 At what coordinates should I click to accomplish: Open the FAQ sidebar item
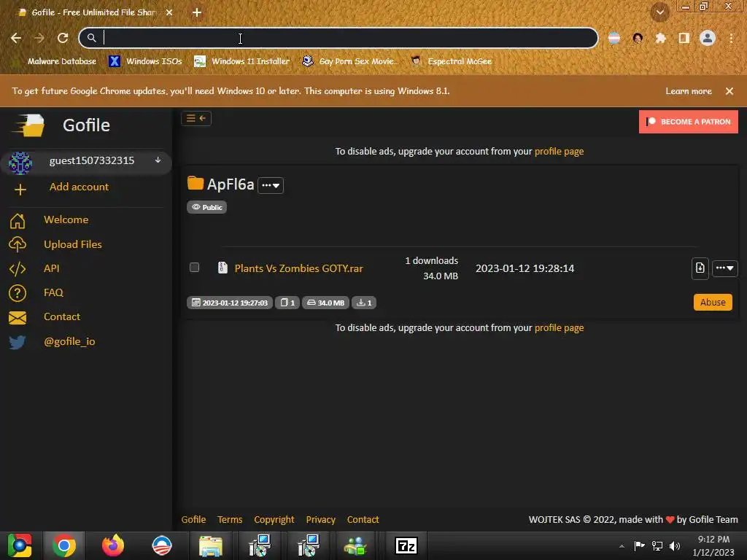click(x=53, y=292)
